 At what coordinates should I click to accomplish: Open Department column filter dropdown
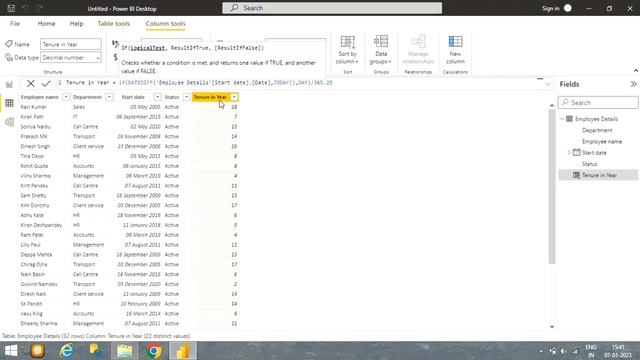109,97
